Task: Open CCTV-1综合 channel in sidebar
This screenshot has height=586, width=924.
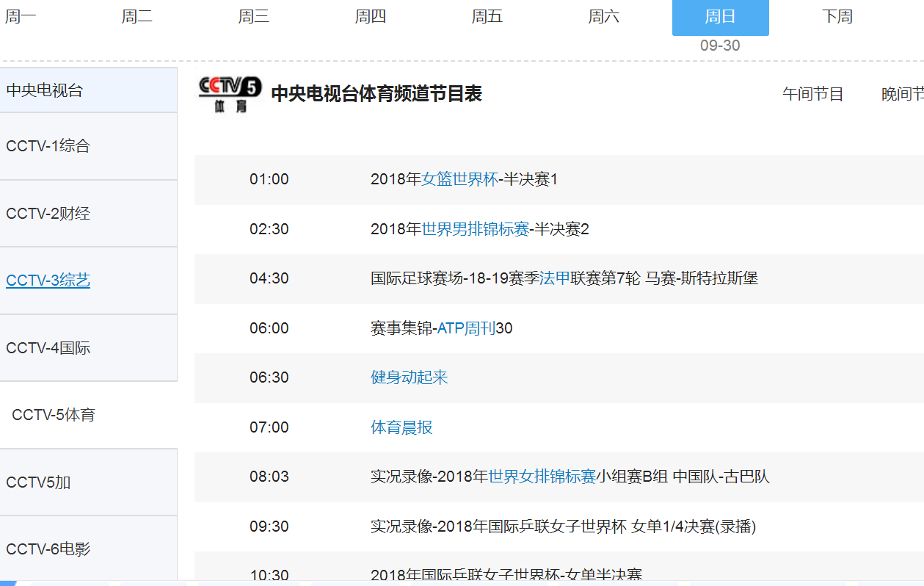Action: (89, 146)
